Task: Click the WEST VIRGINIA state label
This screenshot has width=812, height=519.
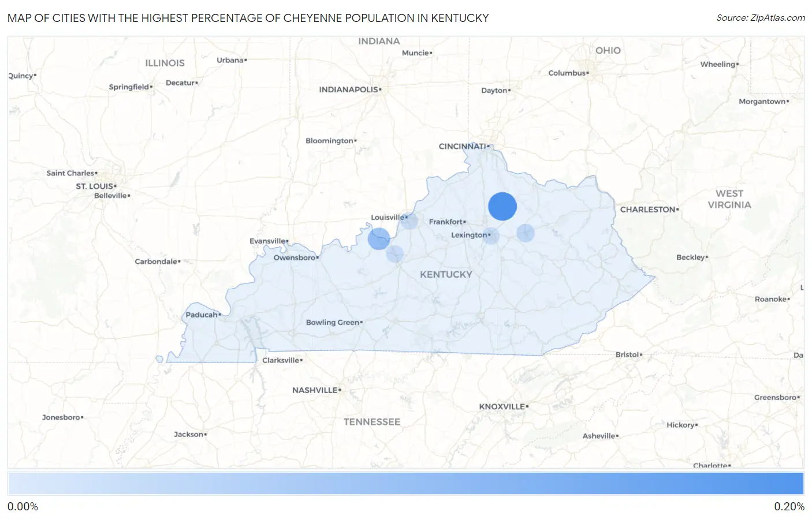Action: pyautogui.click(x=729, y=199)
